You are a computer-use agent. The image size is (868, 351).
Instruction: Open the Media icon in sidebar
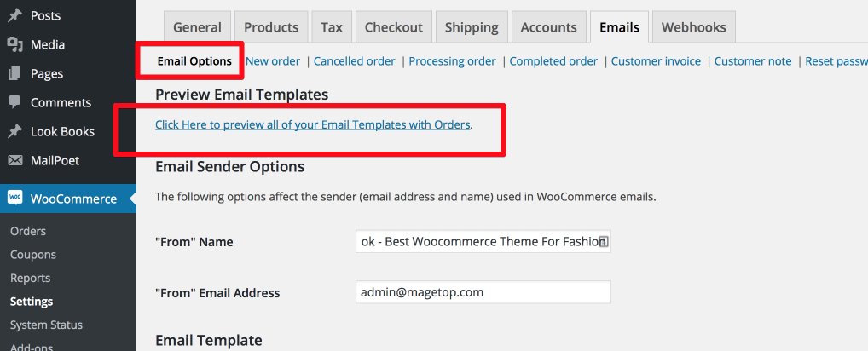click(15, 45)
